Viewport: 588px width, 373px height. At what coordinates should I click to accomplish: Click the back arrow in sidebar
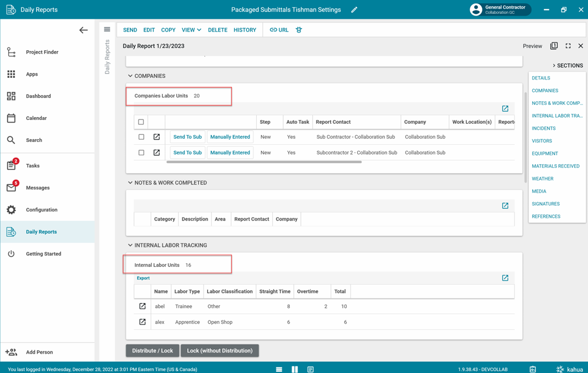[83, 30]
